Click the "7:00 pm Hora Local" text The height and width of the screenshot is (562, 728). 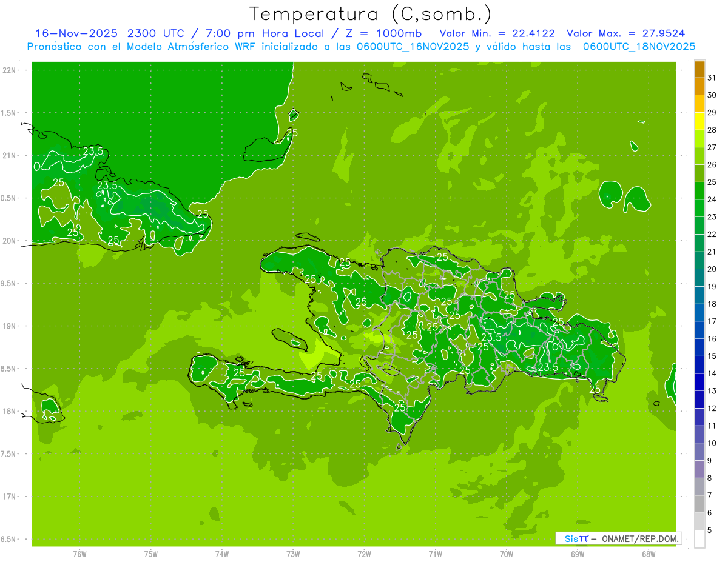[264, 33]
